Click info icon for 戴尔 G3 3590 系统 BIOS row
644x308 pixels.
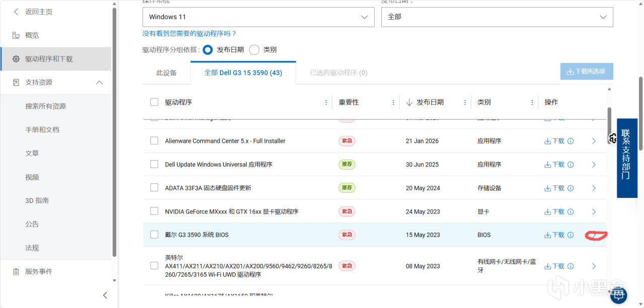tap(571, 235)
